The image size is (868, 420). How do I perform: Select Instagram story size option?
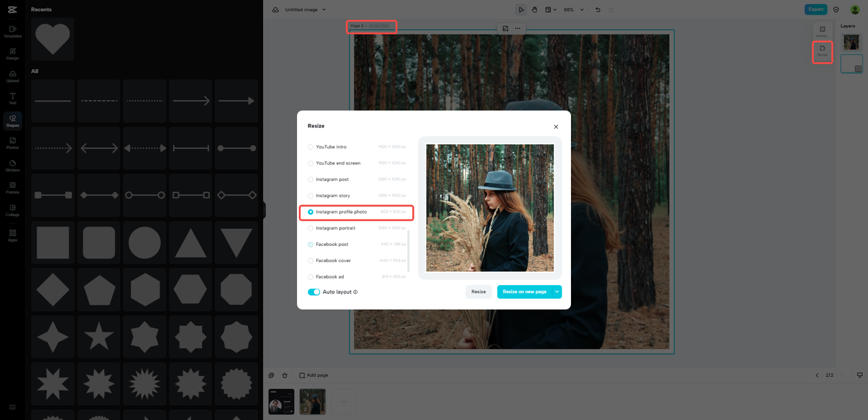357,196
